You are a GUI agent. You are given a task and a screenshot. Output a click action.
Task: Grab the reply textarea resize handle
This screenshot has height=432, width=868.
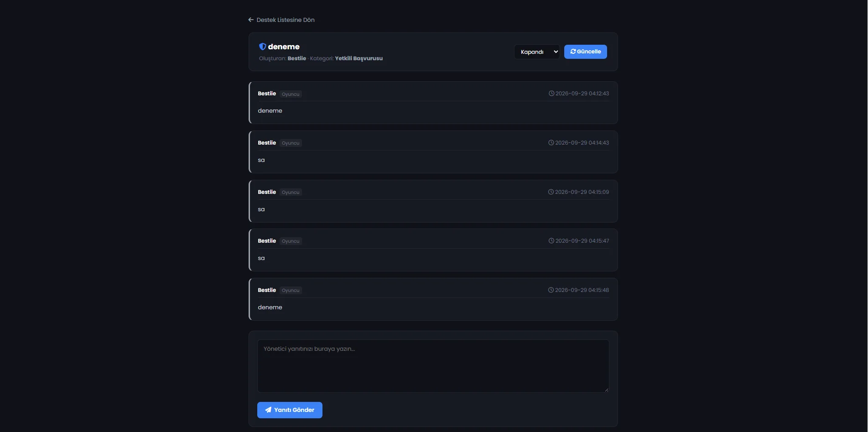click(607, 390)
